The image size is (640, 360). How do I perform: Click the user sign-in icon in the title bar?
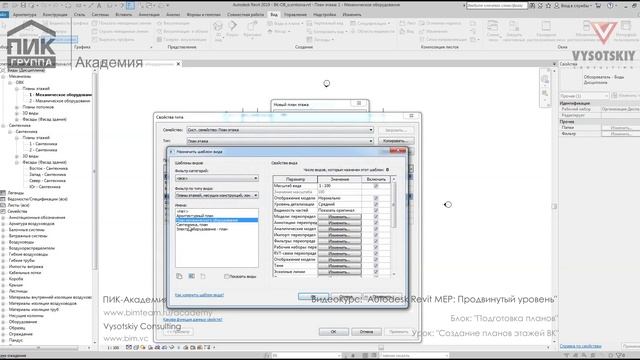click(x=556, y=5)
